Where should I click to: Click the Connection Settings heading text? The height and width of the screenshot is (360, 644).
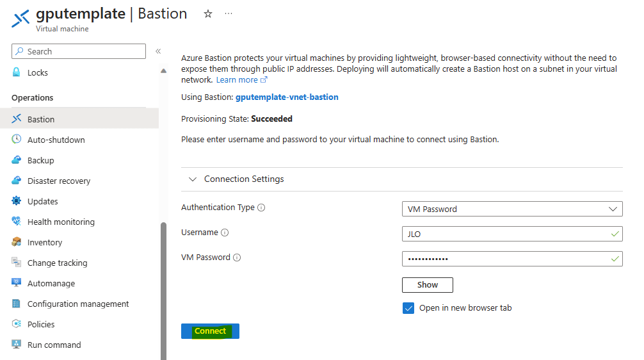(244, 179)
